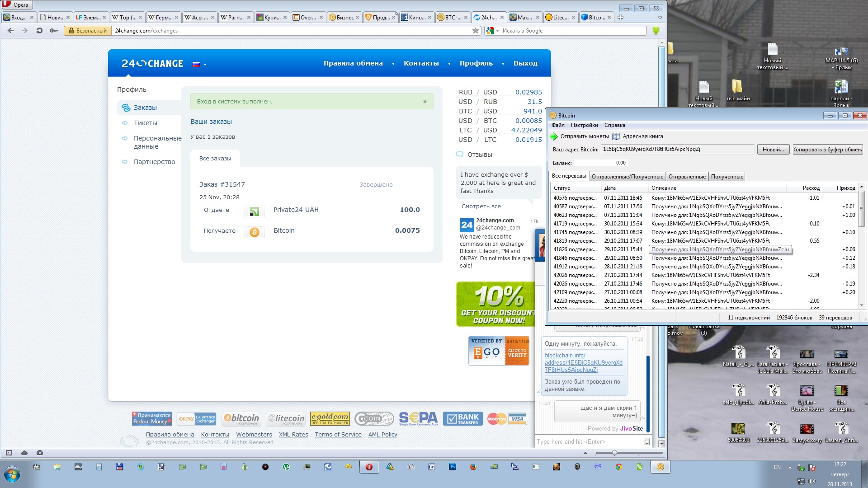
Task: Click the Photoshop taskbar icon
Action: pos(453,467)
